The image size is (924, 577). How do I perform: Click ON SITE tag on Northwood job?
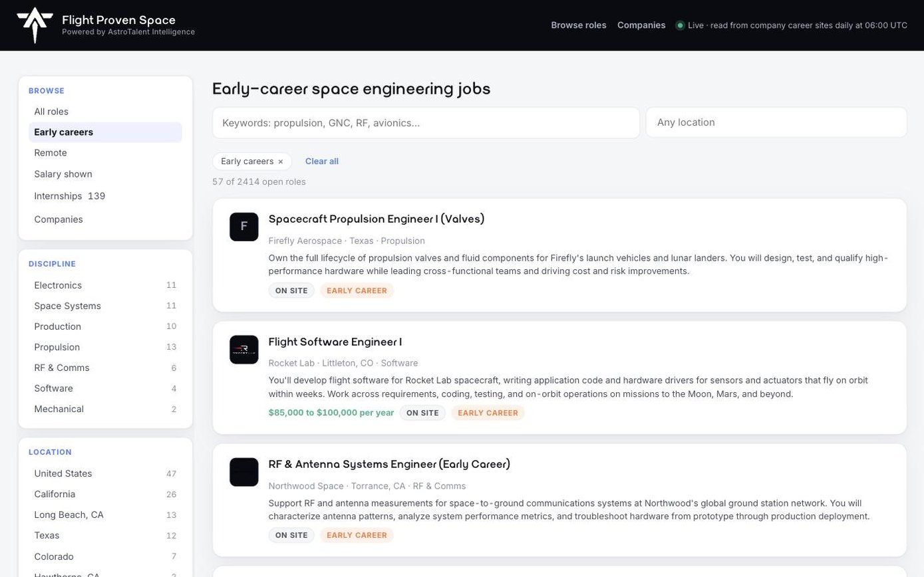tap(291, 535)
